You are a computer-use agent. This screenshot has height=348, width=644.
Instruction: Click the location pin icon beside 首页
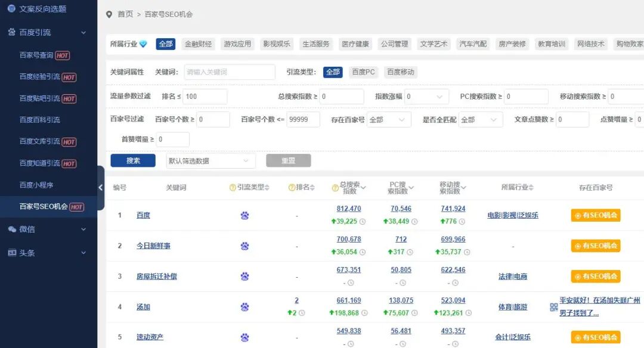(109, 14)
